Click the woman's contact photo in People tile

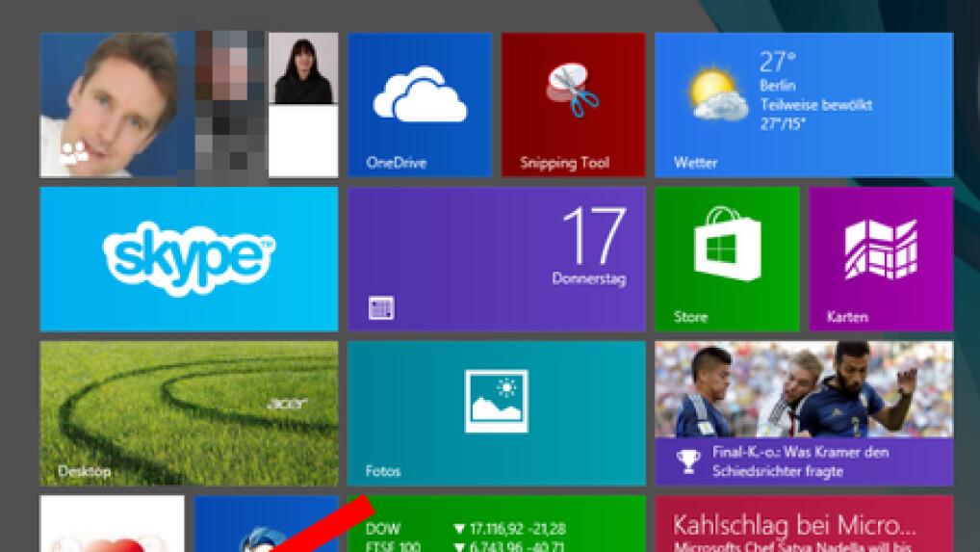coord(303,68)
